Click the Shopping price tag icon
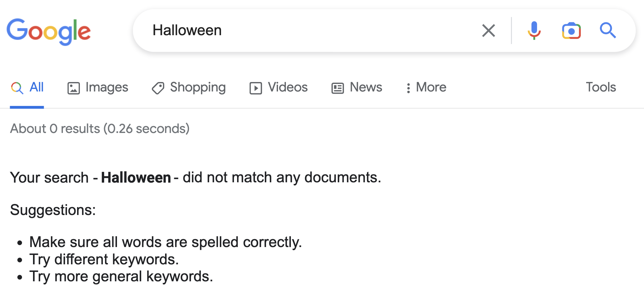The width and height of the screenshot is (644, 303). pyautogui.click(x=158, y=88)
